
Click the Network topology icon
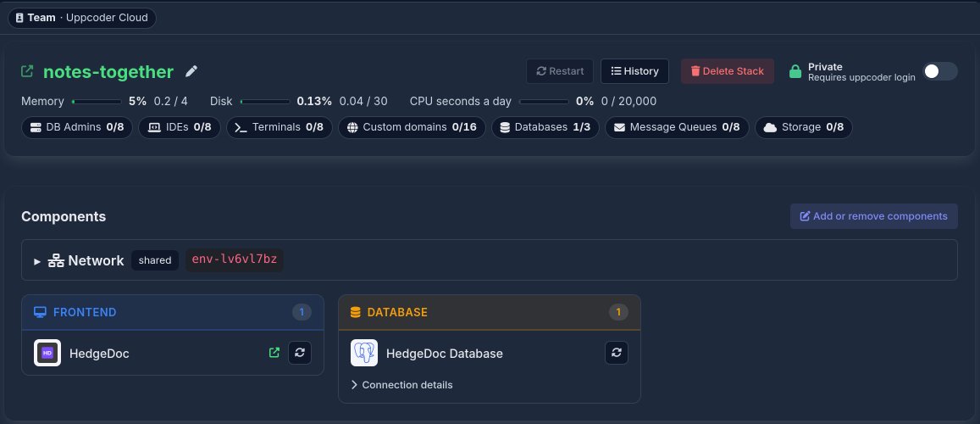pyautogui.click(x=56, y=261)
